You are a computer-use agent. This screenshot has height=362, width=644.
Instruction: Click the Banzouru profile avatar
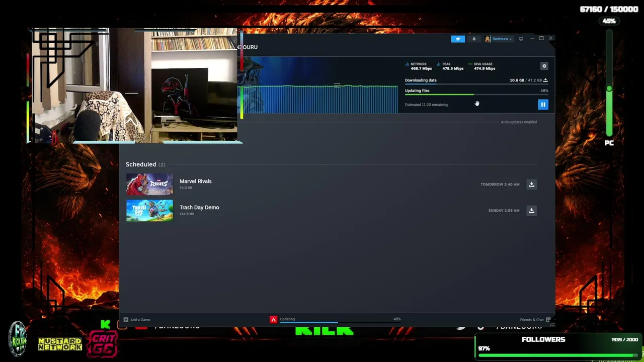coord(488,39)
